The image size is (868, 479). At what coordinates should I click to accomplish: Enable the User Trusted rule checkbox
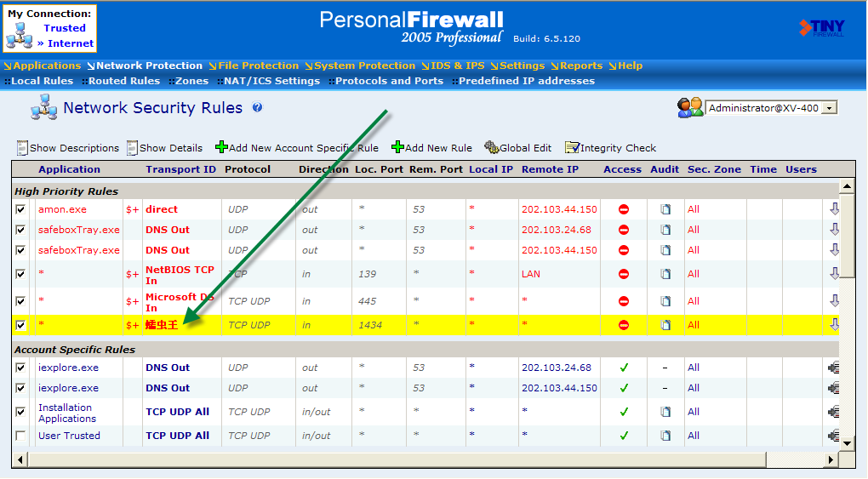pyautogui.click(x=20, y=436)
